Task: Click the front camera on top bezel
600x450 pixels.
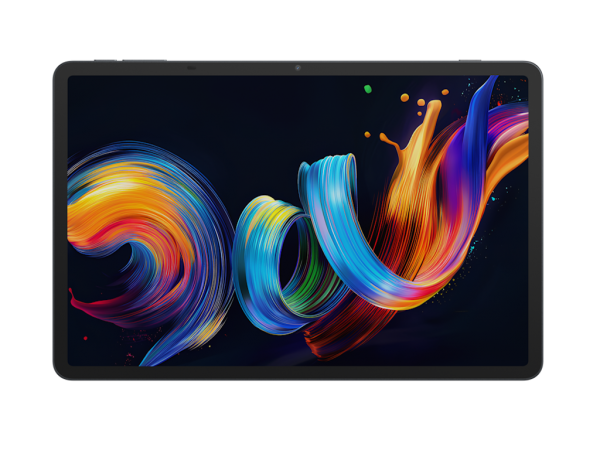Action: coord(298,68)
